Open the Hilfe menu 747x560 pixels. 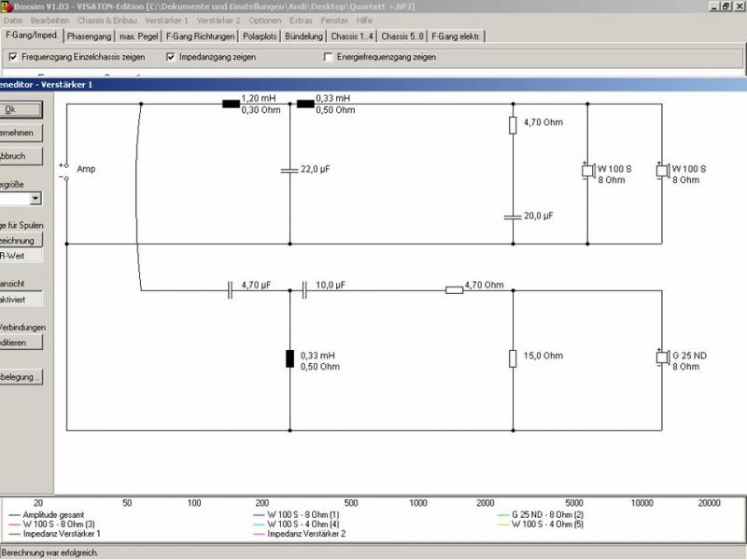point(364,21)
